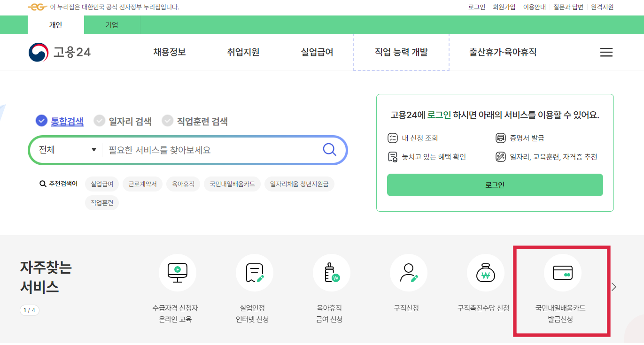Open the 회원가입 link

(x=504, y=7)
